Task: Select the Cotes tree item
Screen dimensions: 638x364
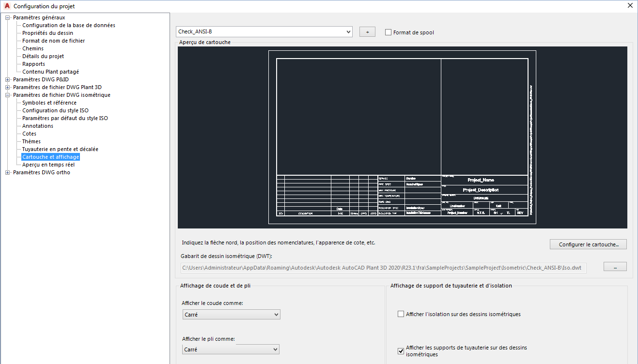Action: (x=30, y=134)
